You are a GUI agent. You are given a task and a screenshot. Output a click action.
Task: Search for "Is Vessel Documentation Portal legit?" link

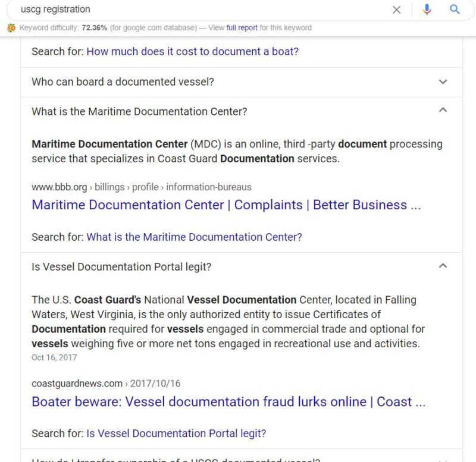point(176,433)
